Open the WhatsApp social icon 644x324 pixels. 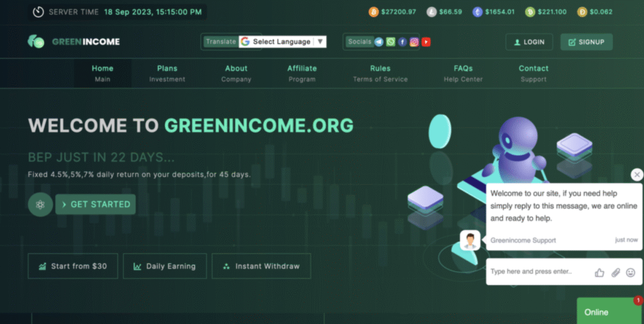pos(391,42)
